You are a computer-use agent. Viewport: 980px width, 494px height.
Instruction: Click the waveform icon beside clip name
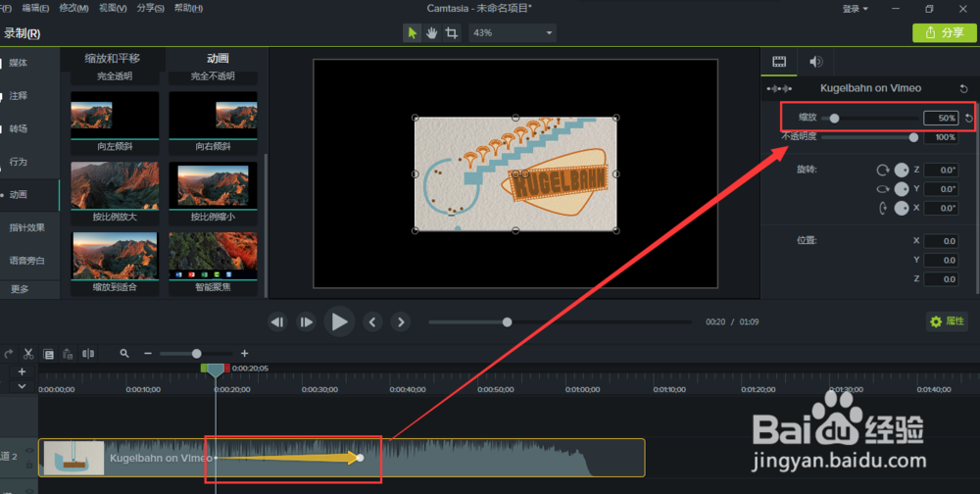click(x=779, y=89)
